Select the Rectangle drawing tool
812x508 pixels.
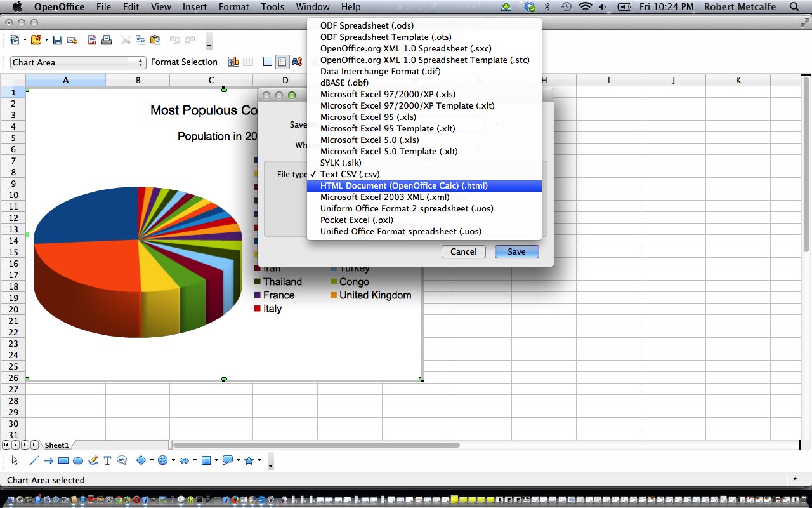tap(63, 460)
